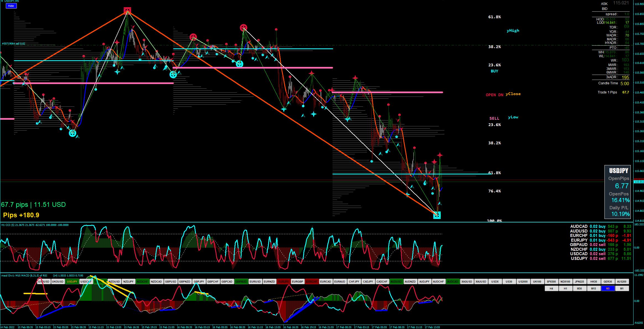This screenshot has width=644, height=329.
Task: Open the GBPAUD green symbol button
Action: [241, 282]
